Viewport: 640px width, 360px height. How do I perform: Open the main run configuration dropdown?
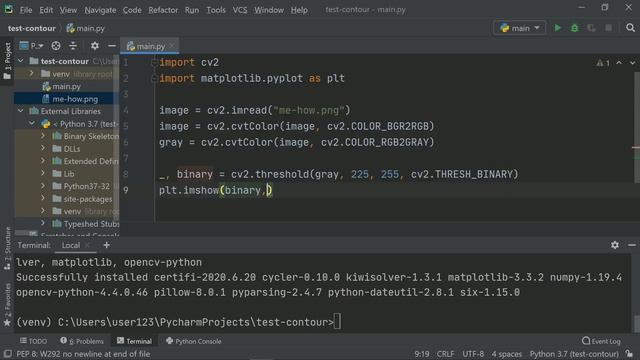coord(520,28)
